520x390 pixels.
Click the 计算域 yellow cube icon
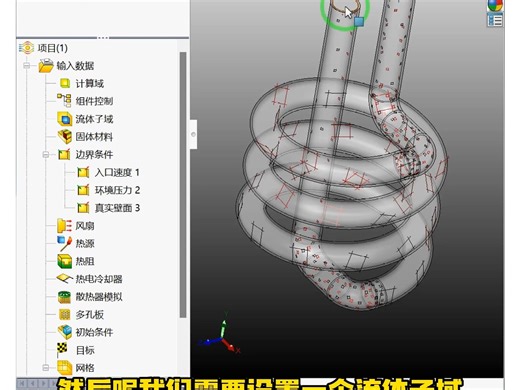(x=65, y=83)
